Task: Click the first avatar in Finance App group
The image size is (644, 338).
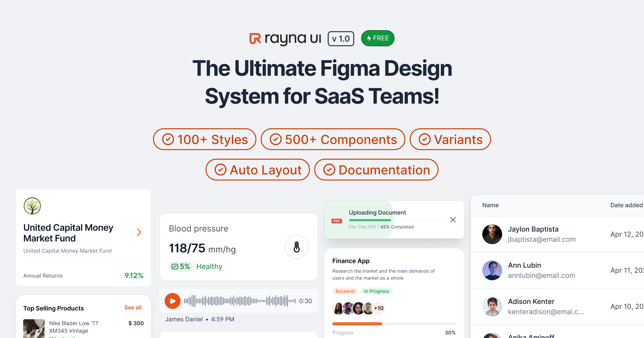Action: [338, 308]
